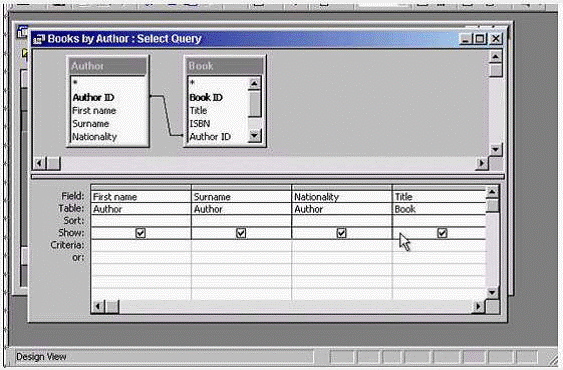Click Design View status bar text
Image resolution: width=563 pixels, height=370 pixels.
pyautogui.click(x=41, y=357)
